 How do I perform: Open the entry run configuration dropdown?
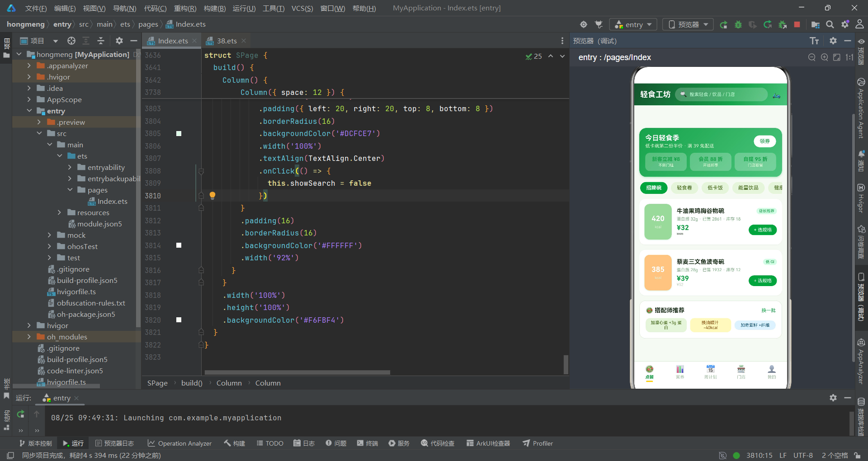click(633, 24)
